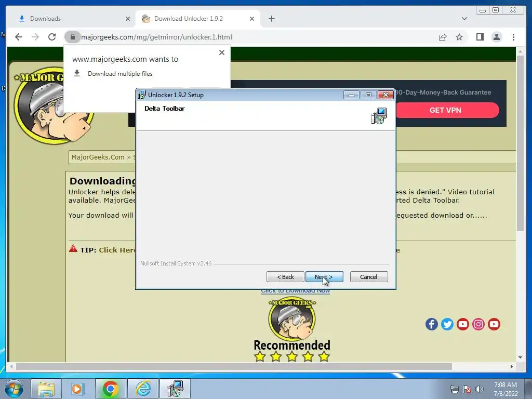Open MajorGeeks Instagram page

(478, 324)
